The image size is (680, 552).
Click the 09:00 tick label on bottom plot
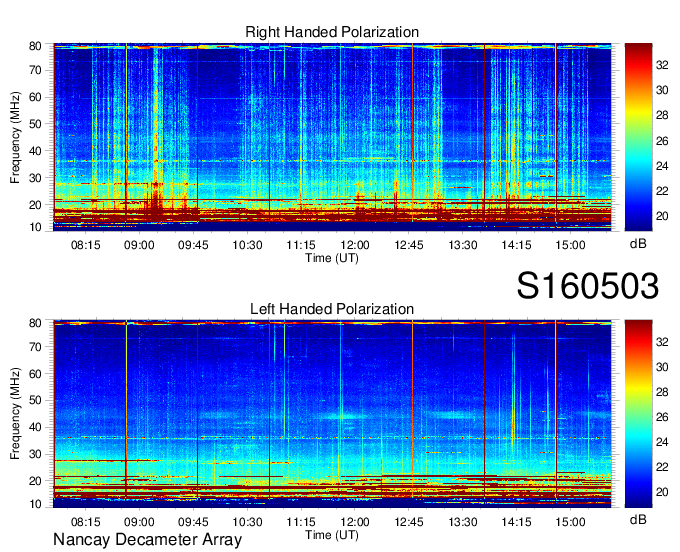point(139,522)
